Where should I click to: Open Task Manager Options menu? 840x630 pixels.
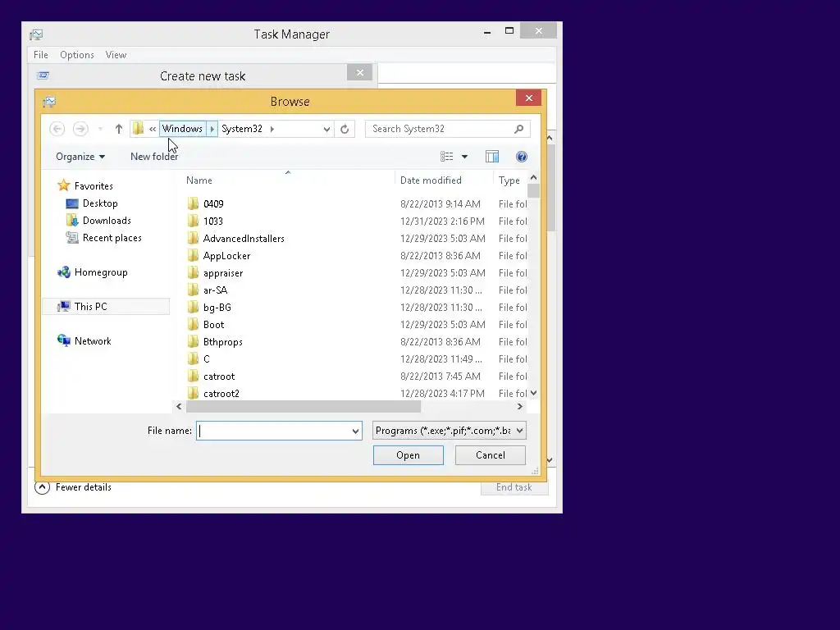(77, 55)
